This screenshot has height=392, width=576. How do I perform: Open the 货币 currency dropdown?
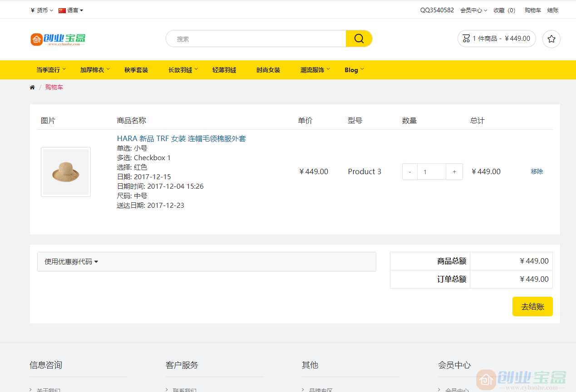(x=42, y=10)
